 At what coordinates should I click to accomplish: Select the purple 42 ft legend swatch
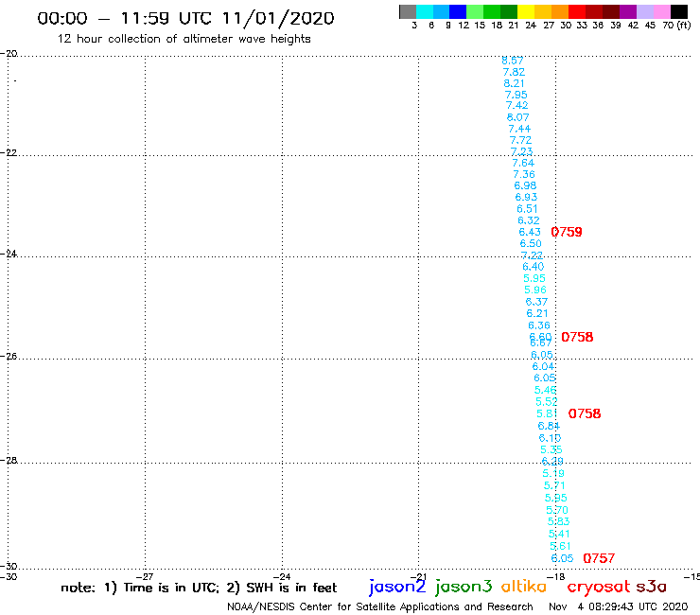coord(628,11)
